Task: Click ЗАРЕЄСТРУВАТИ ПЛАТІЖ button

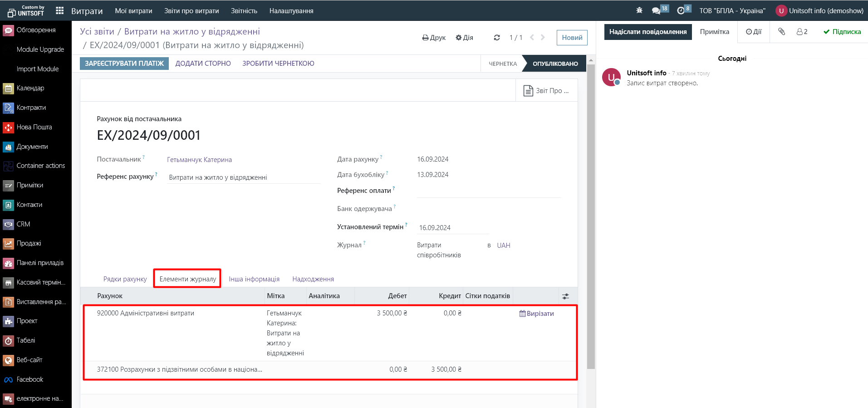Action: pos(124,64)
